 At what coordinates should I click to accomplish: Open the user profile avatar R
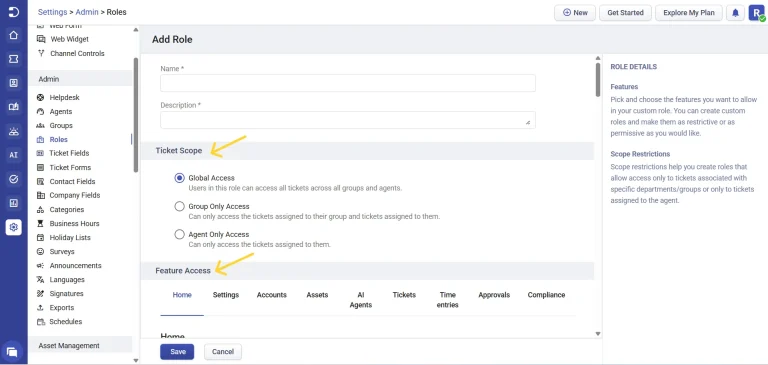click(x=756, y=13)
